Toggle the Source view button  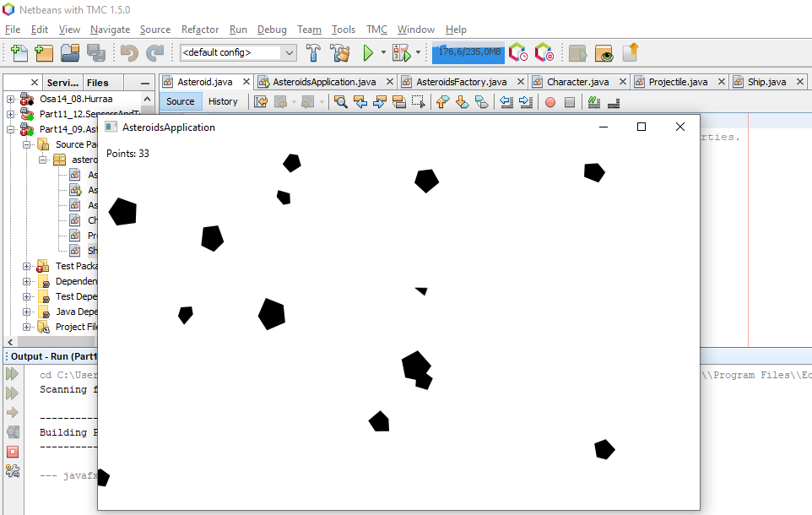pyautogui.click(x=181, y=101)
